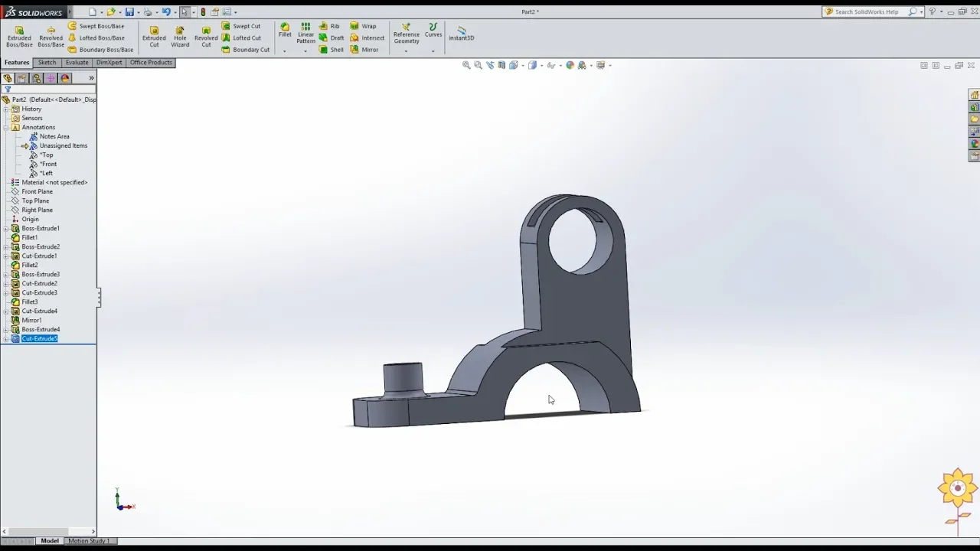Open the ConfigurationManager tab icon
The image size is (980, 551).
tap(36, 78)
